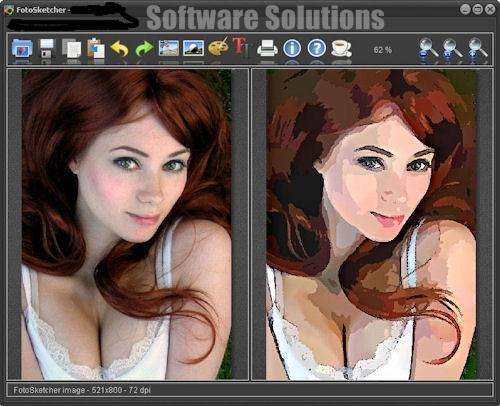This screenshot has height=406, width=500.
Task: Copy the image with the pages icon
Action: click(72, 49)
